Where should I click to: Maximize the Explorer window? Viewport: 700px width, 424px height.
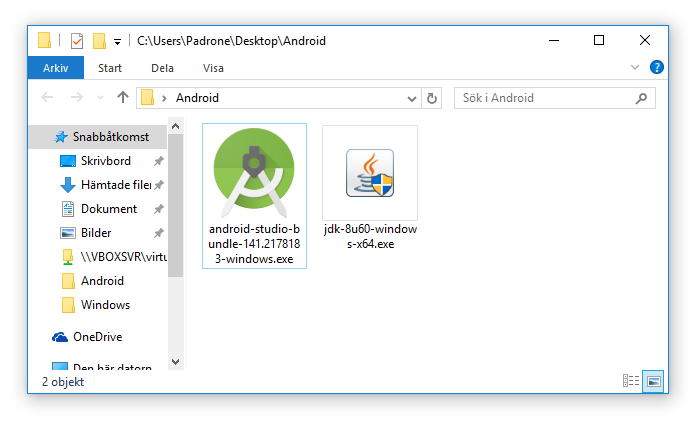599,41
